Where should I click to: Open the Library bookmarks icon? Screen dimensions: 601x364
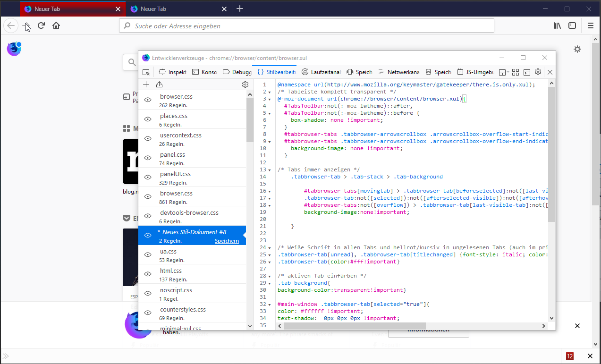(x=557, y=25)
